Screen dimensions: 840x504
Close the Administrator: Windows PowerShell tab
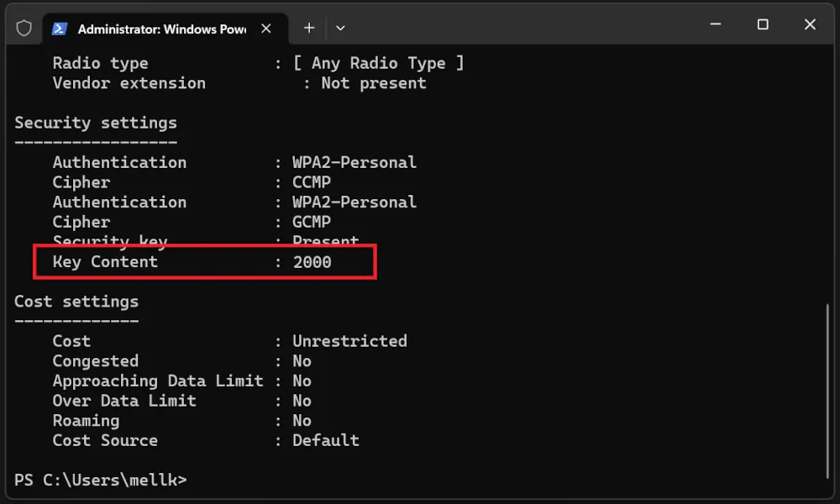(265, 29)
